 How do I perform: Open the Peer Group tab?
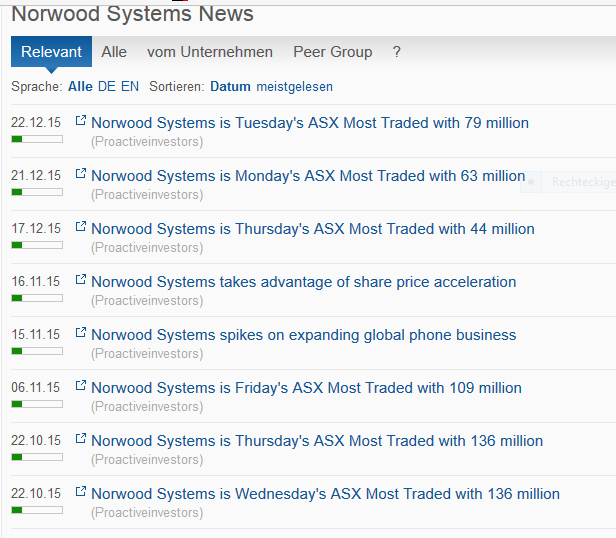coord(332,52)
